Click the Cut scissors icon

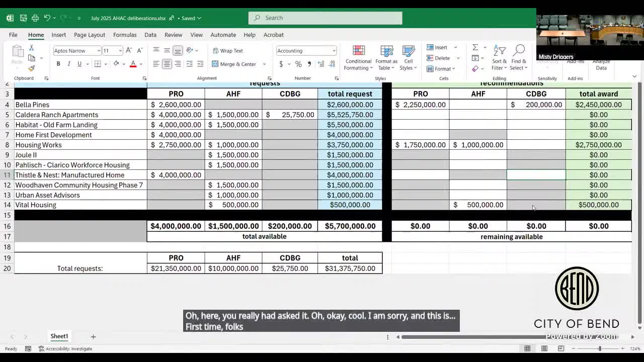point(31,47)
